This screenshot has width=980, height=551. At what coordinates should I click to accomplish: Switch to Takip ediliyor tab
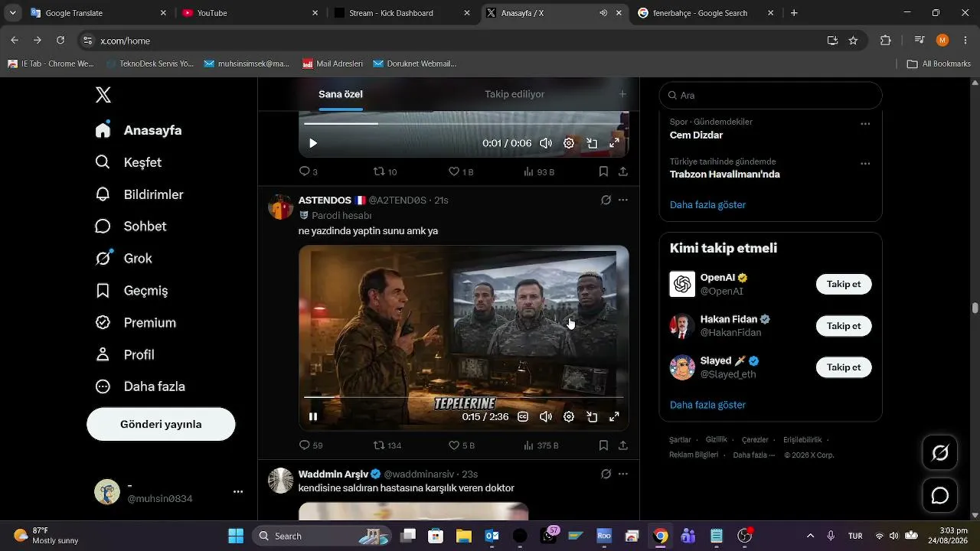click(514, 94)
